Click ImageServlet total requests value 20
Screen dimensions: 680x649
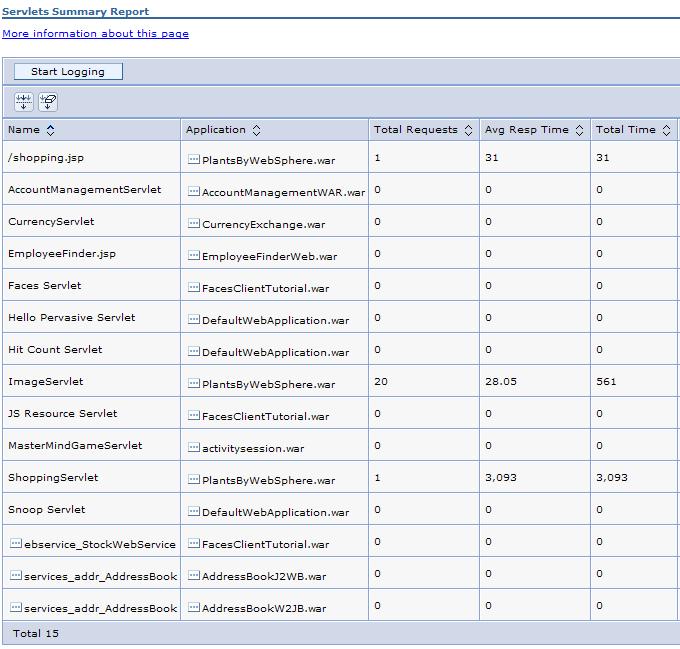coord(381,382)
